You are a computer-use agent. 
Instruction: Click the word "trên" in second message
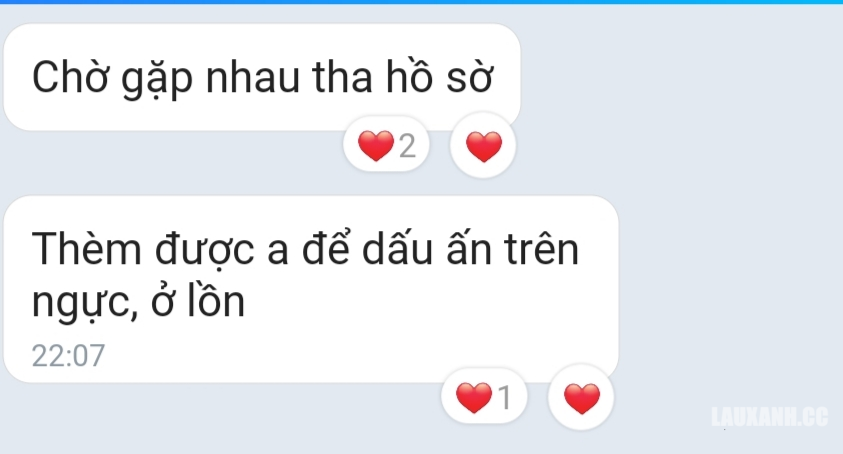(x=541, y=249)
